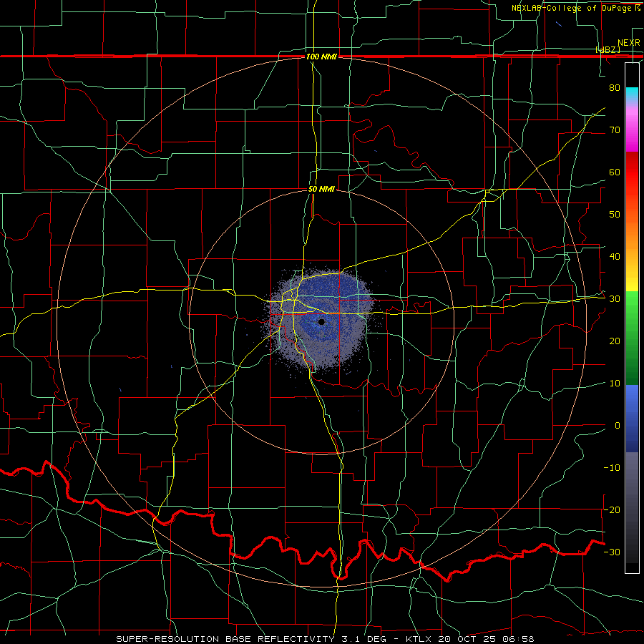The width and height of the screenshot is (644, 644).
Task: Click the 40 value on the dBZ scale
Action: [615, 257]
